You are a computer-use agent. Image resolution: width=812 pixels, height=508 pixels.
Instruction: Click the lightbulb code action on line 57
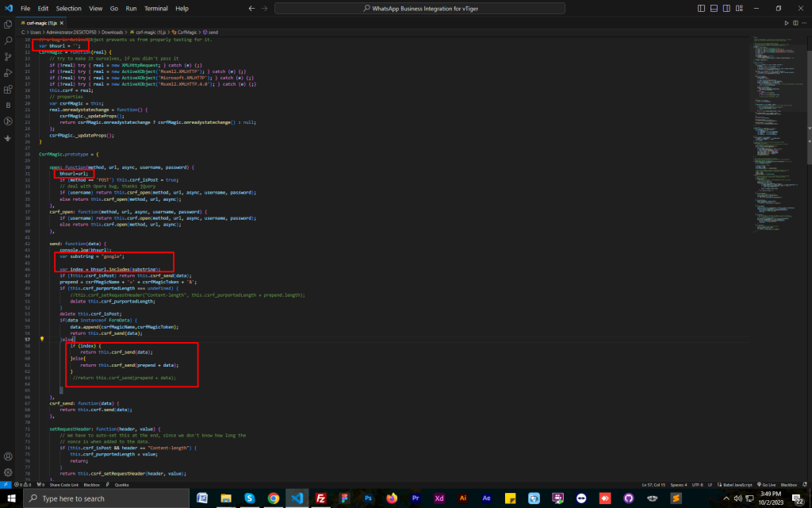pos(42,340)
